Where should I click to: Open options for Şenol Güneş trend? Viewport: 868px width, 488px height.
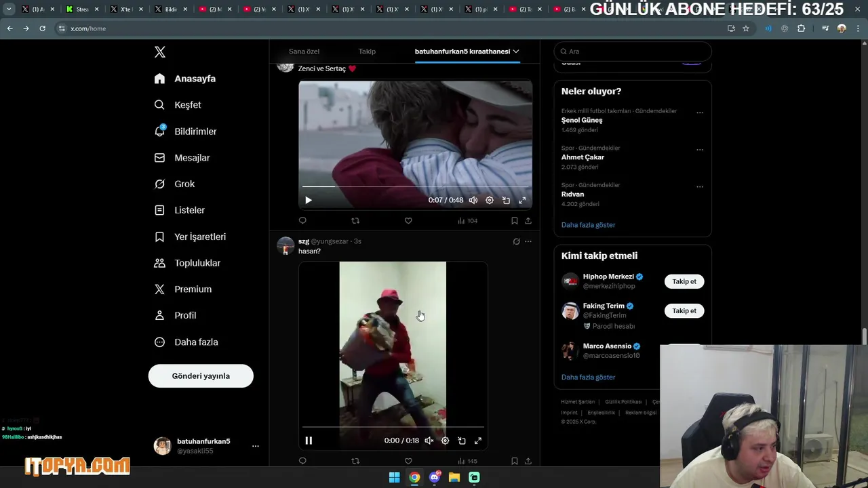pos(700,113)
